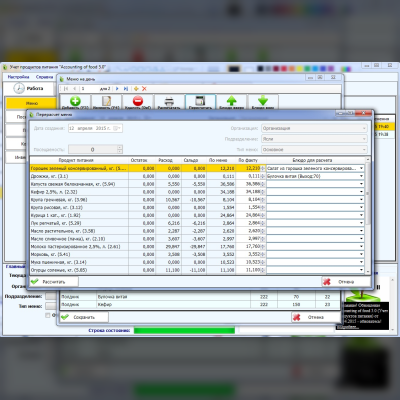Click the printer Print icon

(169, 101)
